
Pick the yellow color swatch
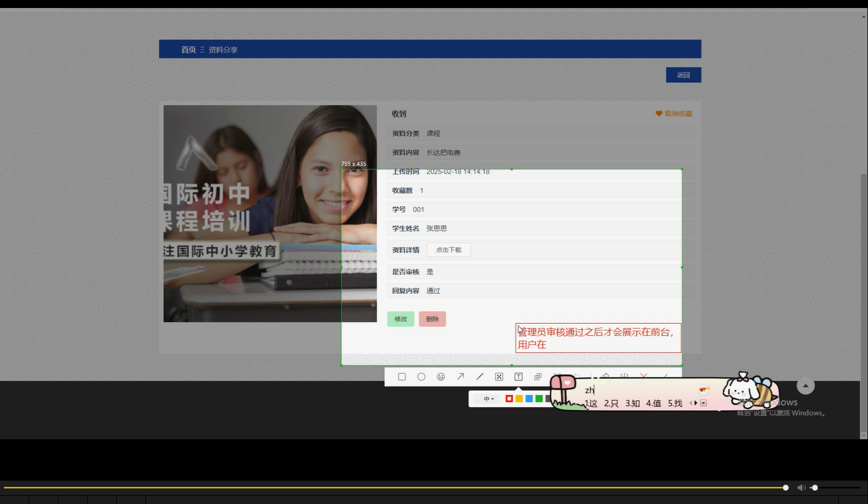[x=519, y=399]
